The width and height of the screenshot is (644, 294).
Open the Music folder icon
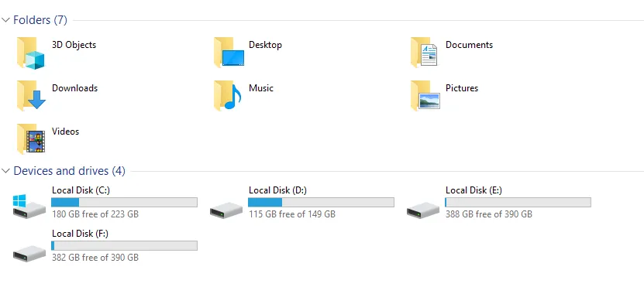pyautogui.click(x=228, y=95)
